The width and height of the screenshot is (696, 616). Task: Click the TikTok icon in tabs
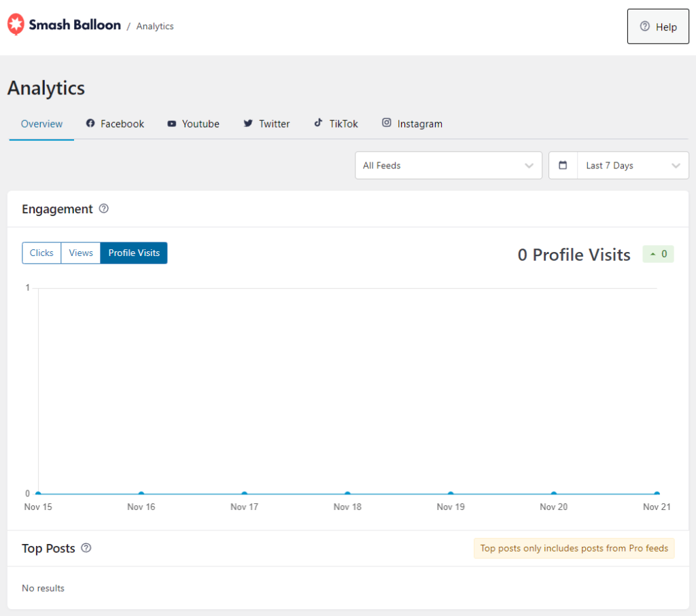coord(318,123)
